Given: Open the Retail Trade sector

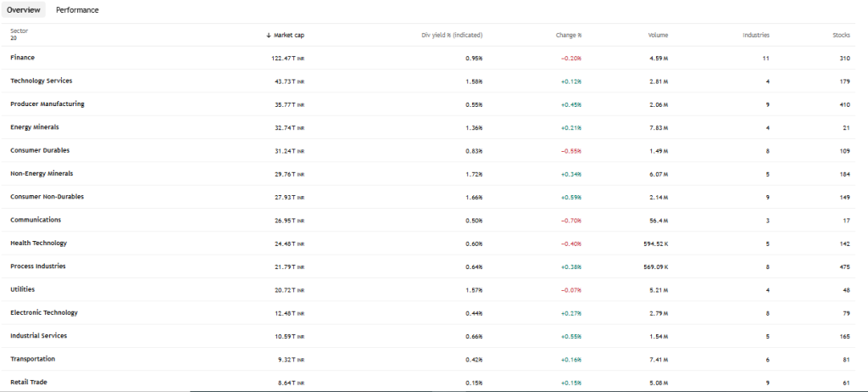Looking at the screenshot, I should [x=27, y=383].
